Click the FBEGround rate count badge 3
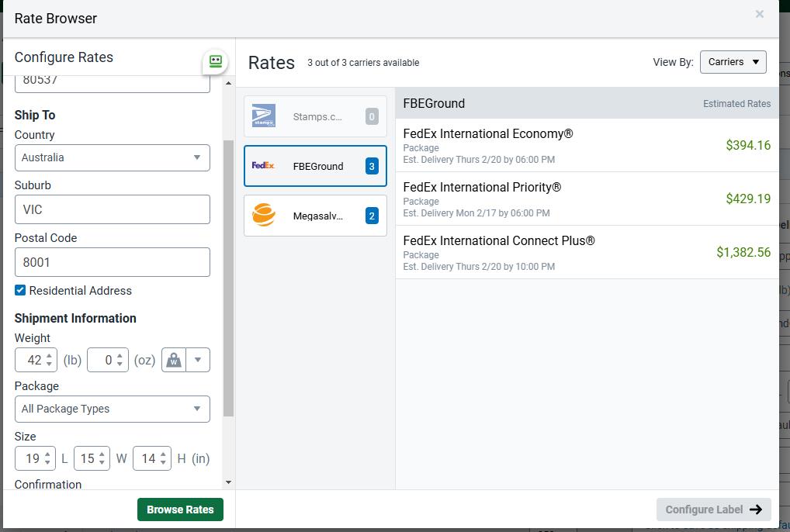This screenshot has height=532, width=790. coord(372,166)
